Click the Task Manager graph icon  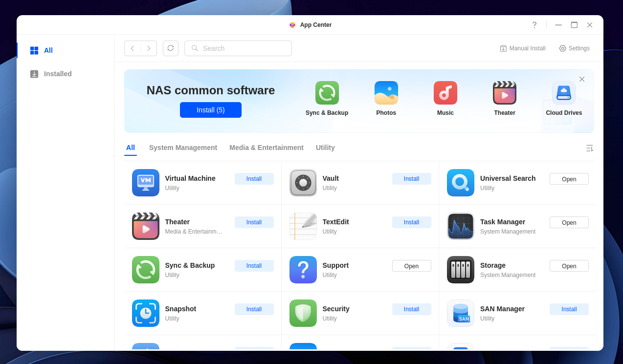tap(460, 226)
